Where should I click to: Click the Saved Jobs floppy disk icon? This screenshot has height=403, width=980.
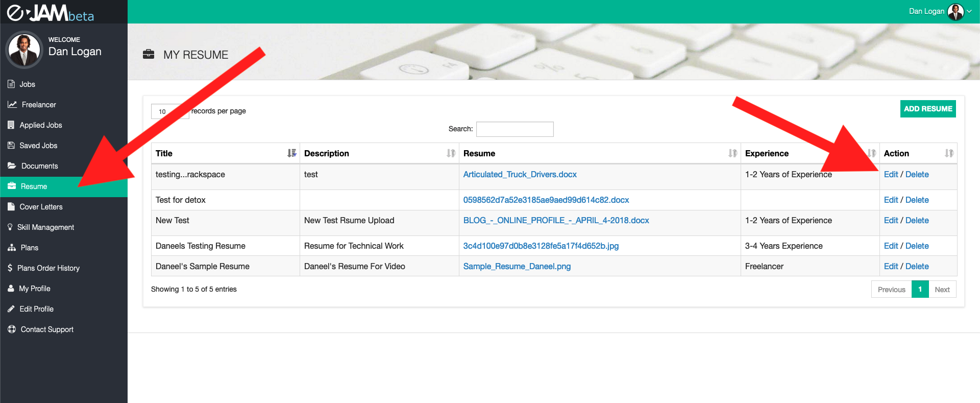[11, 146]
